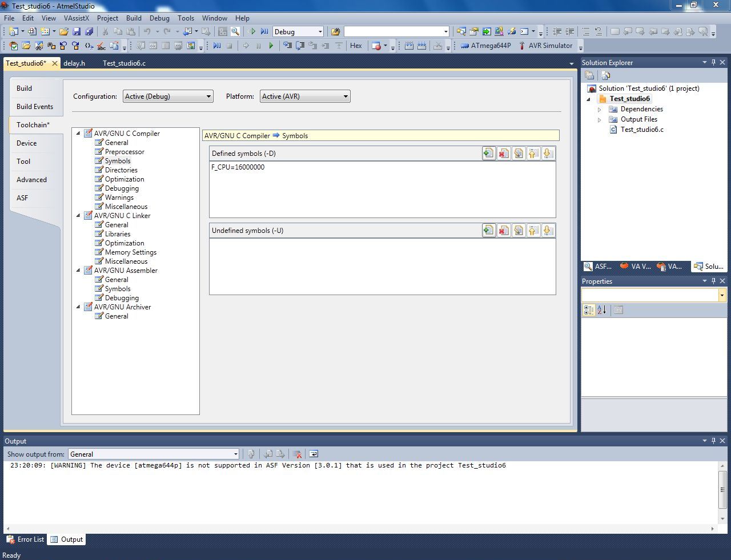Open the File menu
The width and height of the screenshot is (731, 560).
coord(9,18)
